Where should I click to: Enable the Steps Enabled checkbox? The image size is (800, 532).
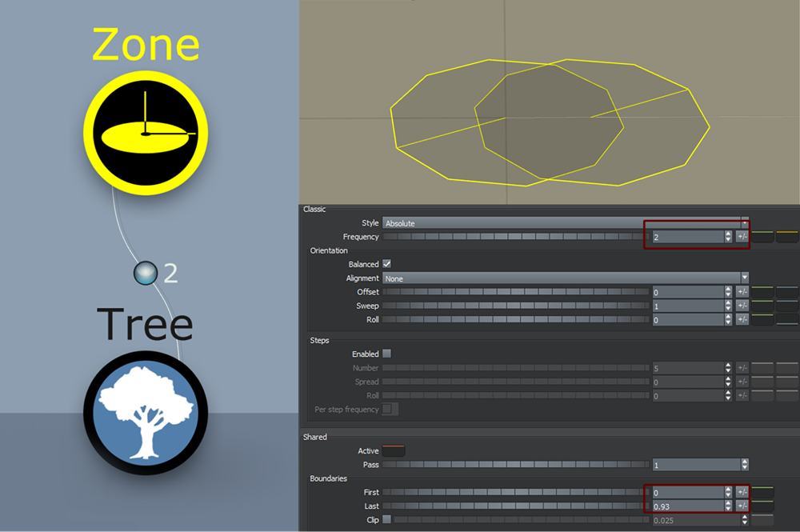coord(386,354)
